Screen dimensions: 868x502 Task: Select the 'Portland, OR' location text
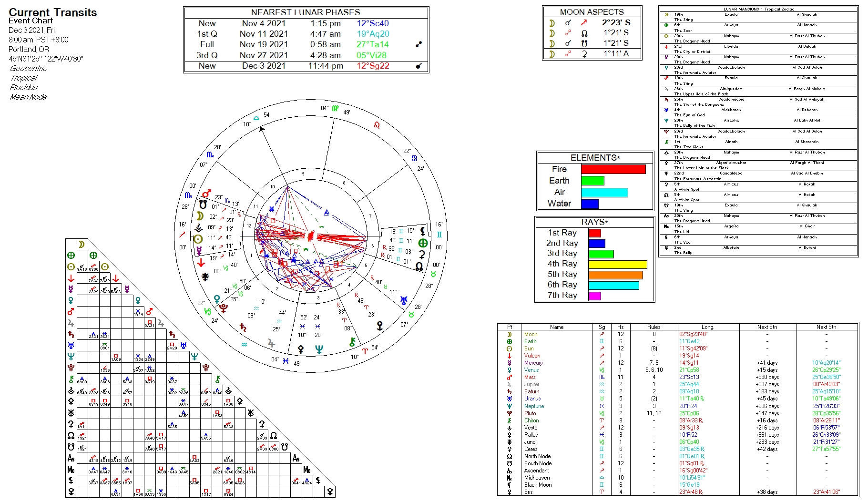click(x=29, y=49)
